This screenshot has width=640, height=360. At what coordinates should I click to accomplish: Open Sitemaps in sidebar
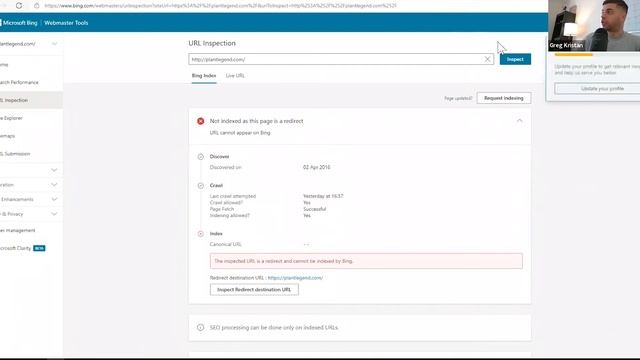[x=8, y=136]
